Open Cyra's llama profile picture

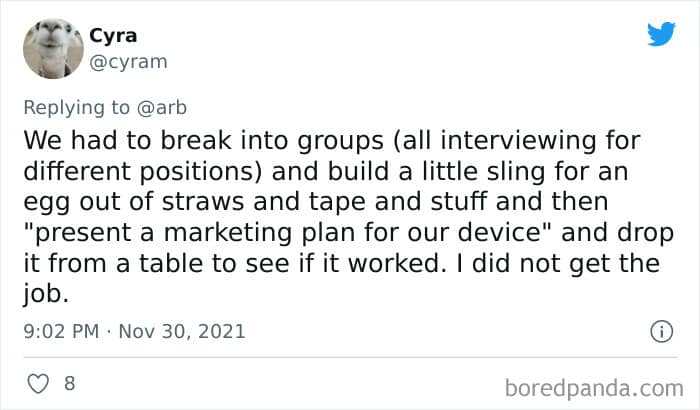(x=53, y=49)
